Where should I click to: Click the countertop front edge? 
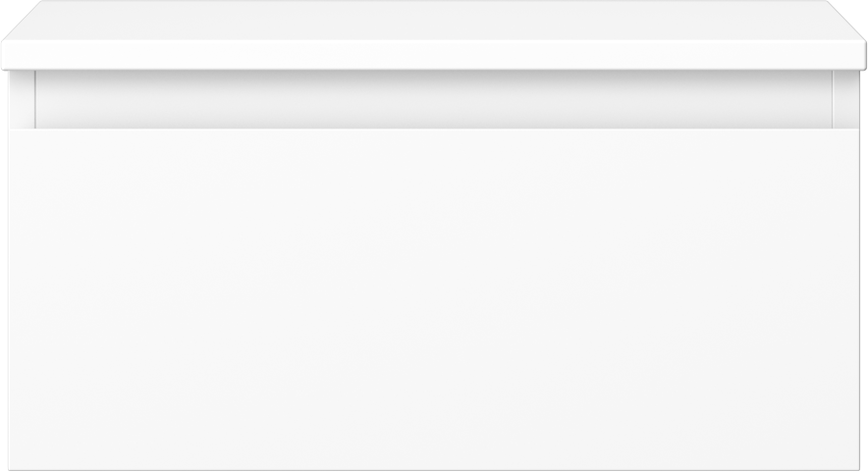tap(434, 55)
